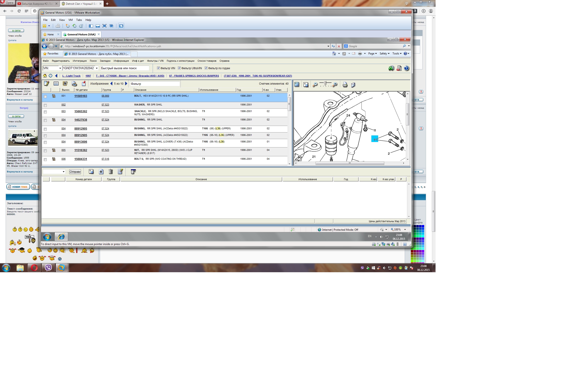The width and height of the screenshot is (588, 392).
Task: Check the box for part 15665302 row
Action: pos(45,112)
